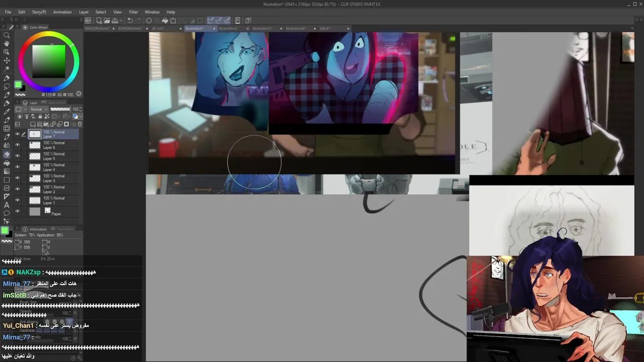Switch the color wheel color space
This screenshot has height=362, width=644.
coord(78,94)
